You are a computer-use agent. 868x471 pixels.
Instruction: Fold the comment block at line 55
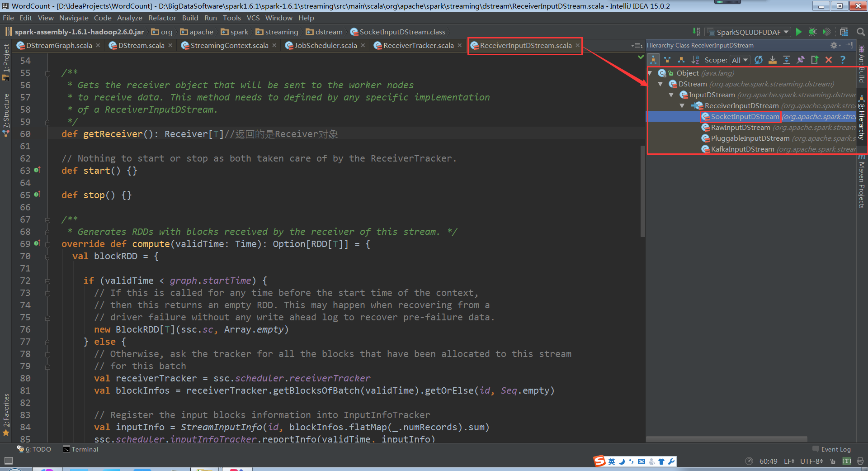(x=47, y=73)
